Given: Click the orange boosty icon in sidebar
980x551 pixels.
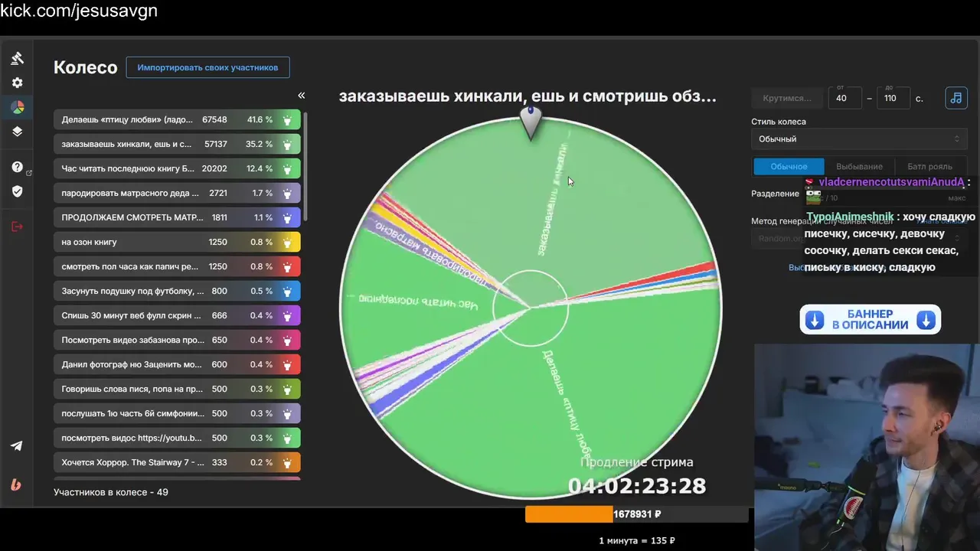Looking at the screenshot, I should [x=17, y=484].
